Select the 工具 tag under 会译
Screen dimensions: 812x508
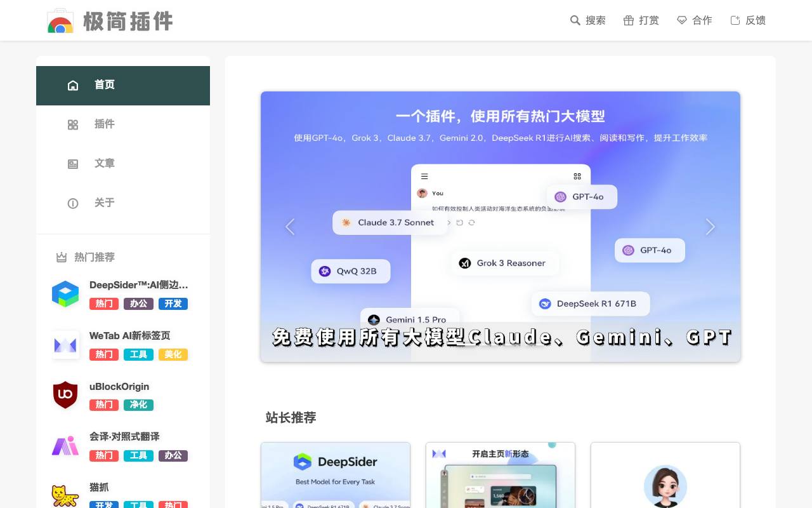coord(138,455)
